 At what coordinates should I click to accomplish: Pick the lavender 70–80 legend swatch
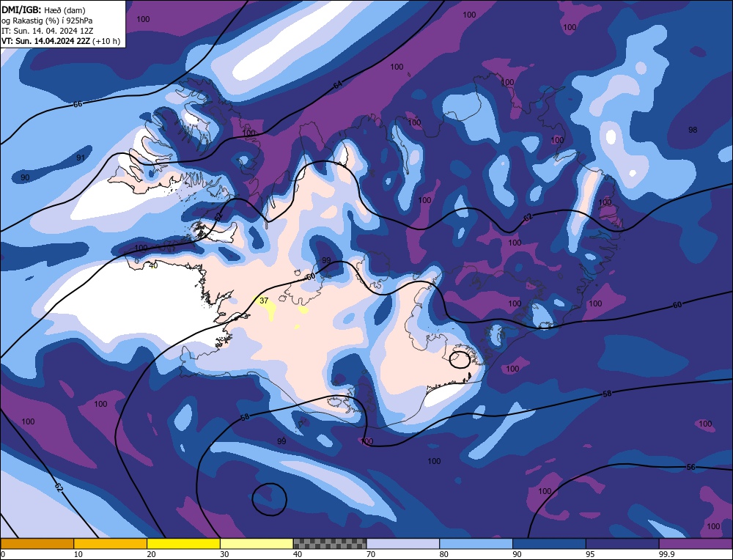(x=403, y=543)
